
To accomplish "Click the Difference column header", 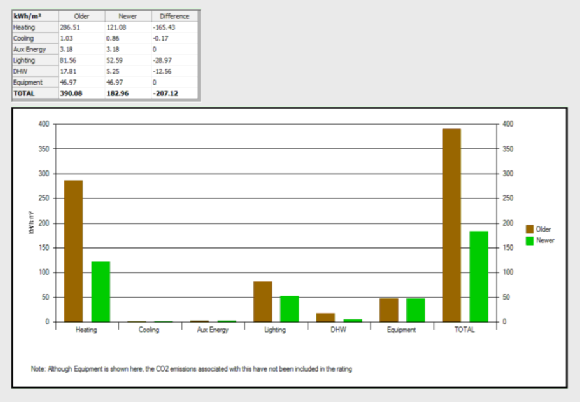I will pyautogui.click(x=174, y=16).
